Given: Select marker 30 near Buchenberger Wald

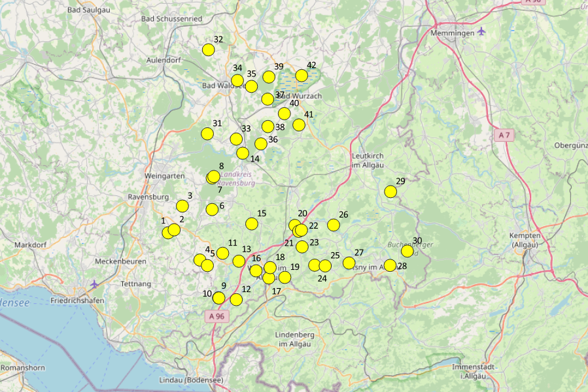Looking at the screenshot, I should (407, 251).
